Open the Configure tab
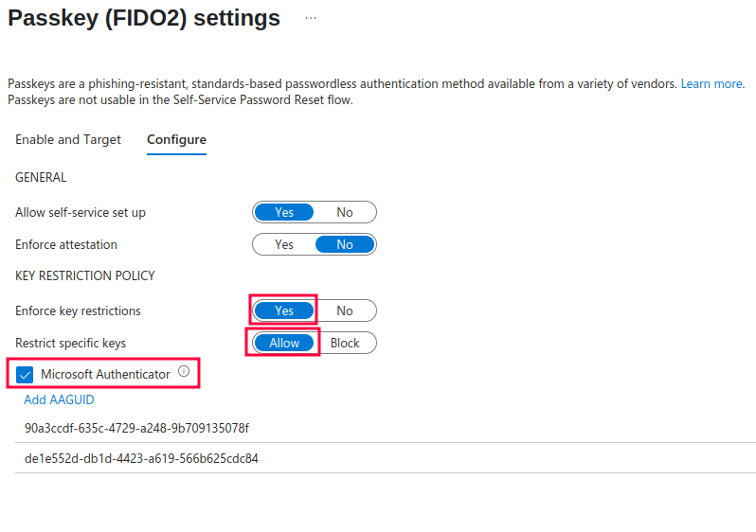The height and width of the screenshot is (532, 756). (x=176, y=140)
